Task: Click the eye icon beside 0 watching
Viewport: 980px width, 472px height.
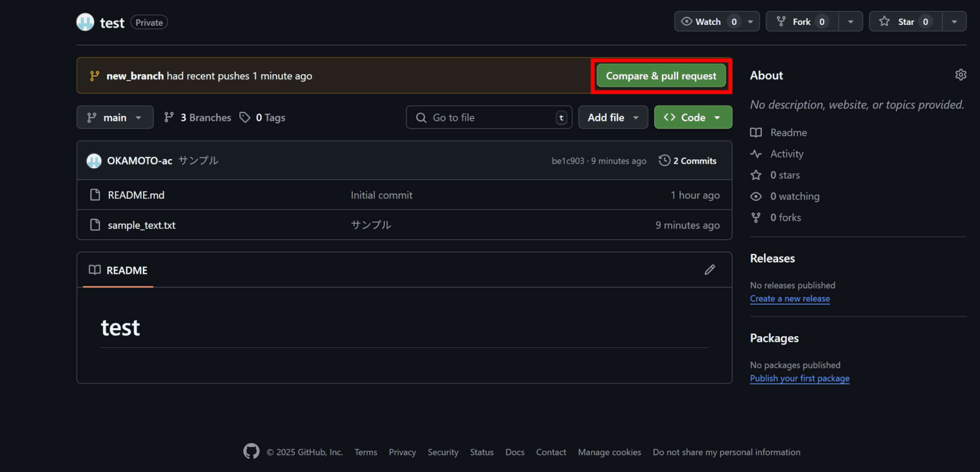Action: click(756, 197)
